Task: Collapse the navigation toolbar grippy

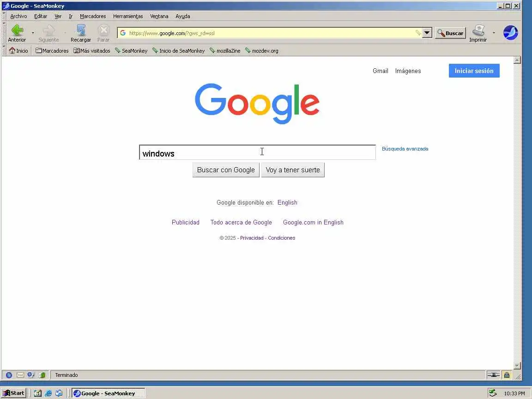Action: point(4,33)
